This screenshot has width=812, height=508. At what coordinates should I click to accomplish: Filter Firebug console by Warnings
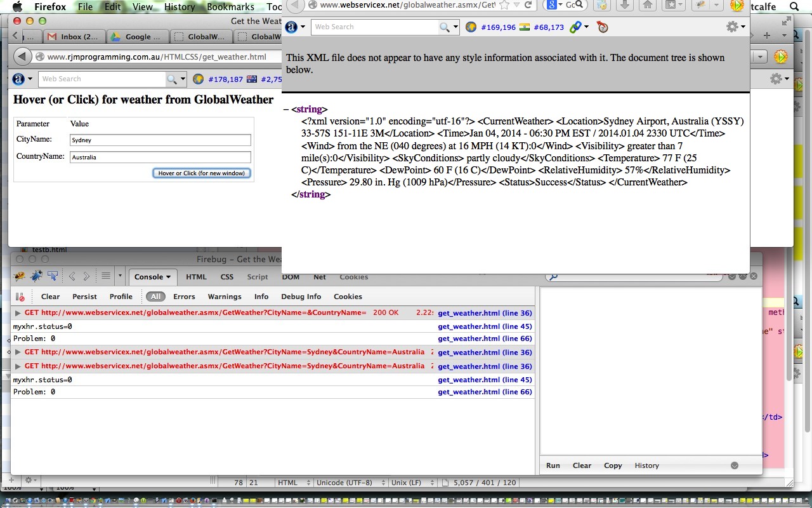tap(225, 297)
